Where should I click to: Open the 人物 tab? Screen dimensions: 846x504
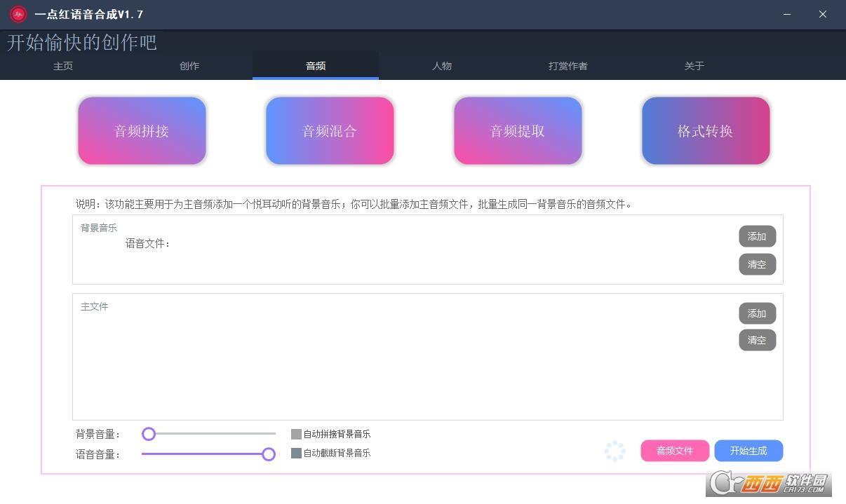pos(442,66)
